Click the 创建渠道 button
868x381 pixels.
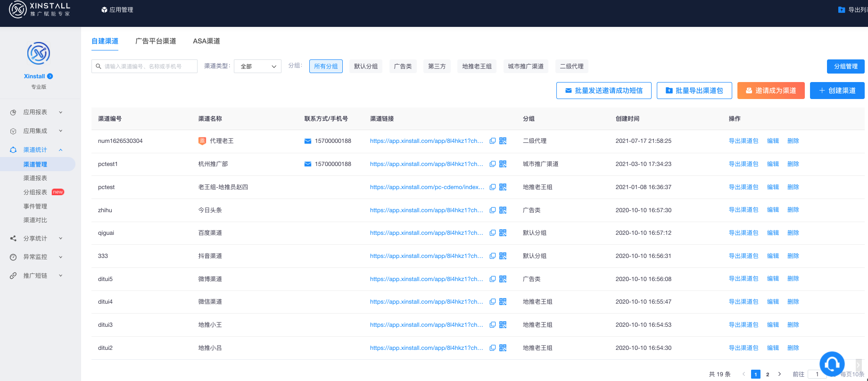(837, 91)
